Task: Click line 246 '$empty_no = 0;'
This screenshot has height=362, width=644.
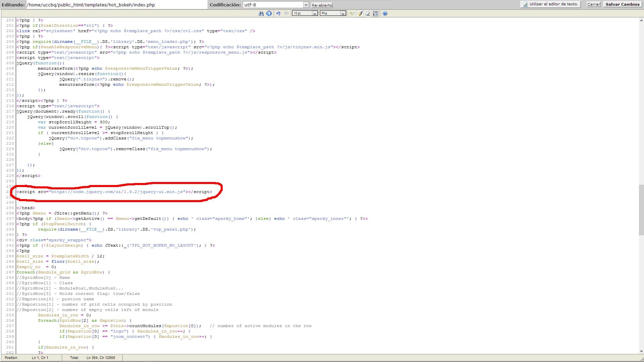Action: (x=37, y=267)
